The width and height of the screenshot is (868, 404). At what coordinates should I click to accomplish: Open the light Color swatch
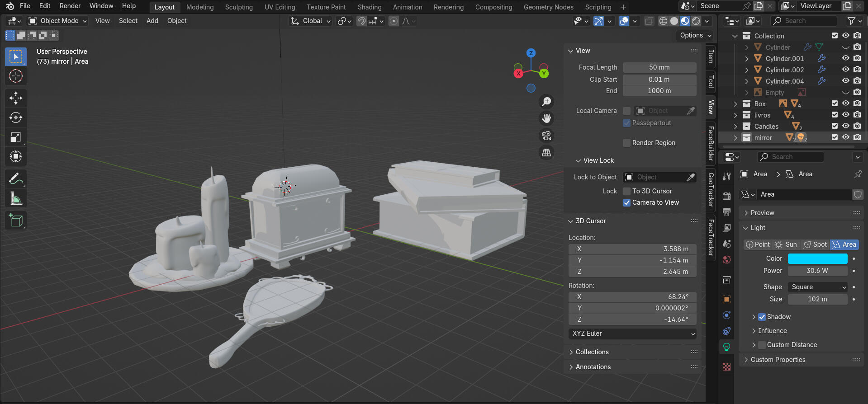point(817,258)
